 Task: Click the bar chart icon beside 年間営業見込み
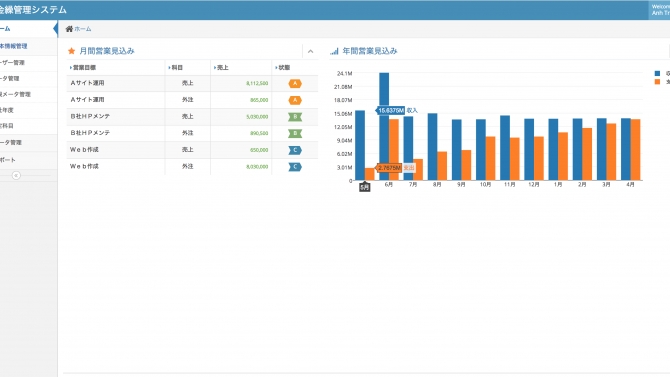334,51
